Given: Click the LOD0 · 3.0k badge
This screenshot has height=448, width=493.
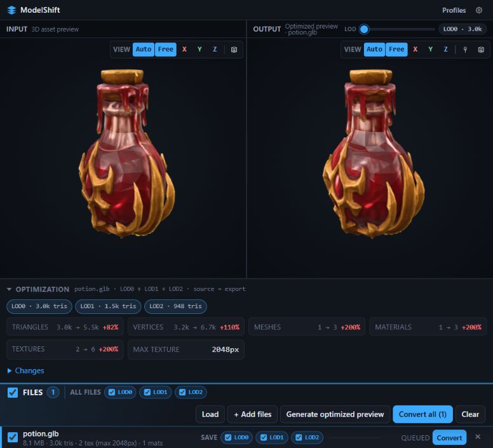Looking at the screenshot, I should pos(463,29).
